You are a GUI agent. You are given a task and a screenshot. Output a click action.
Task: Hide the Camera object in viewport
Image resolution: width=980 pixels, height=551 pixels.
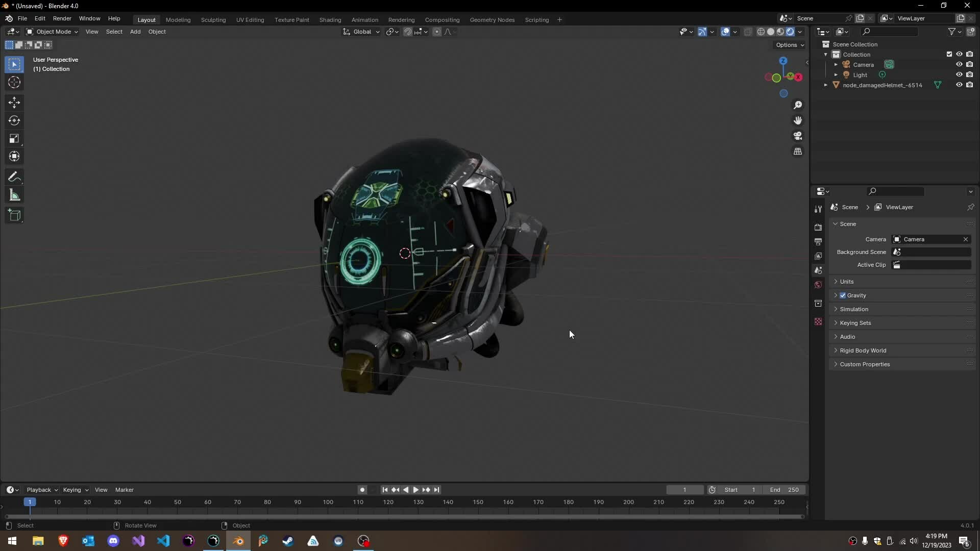click(x=959, y=65)
